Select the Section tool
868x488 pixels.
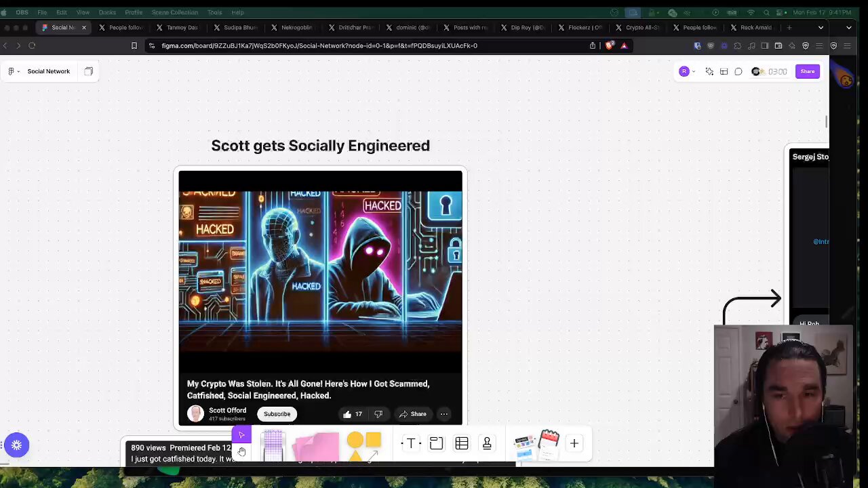click(436, 443)
